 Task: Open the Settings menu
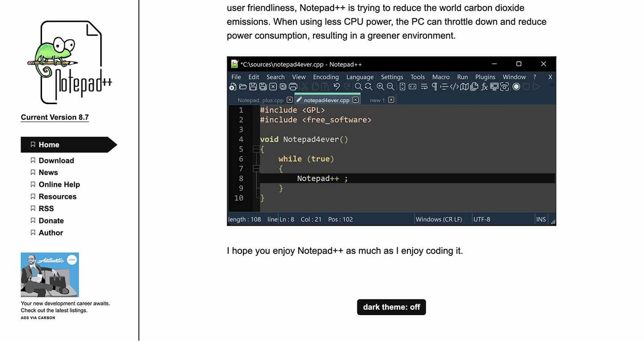(x=392, y=77)
